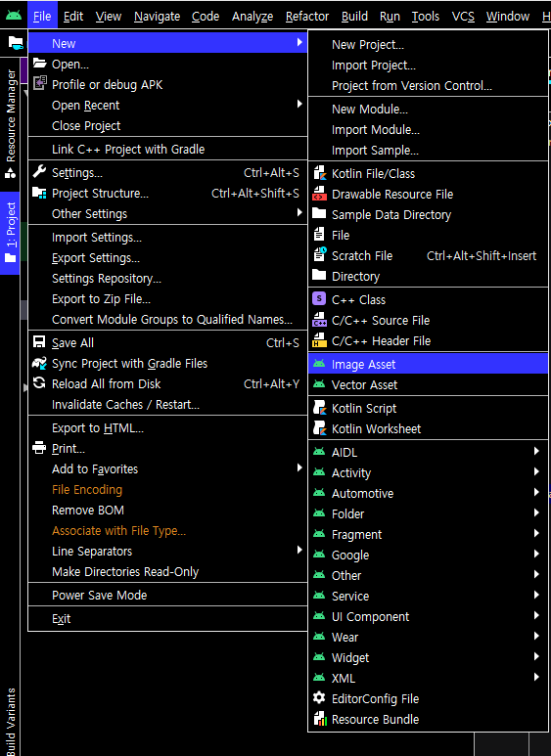Click the Sample Data Directory folder icon
Image resolution: width=551 pixels, height=756 pixels.
tap(319, 213)
